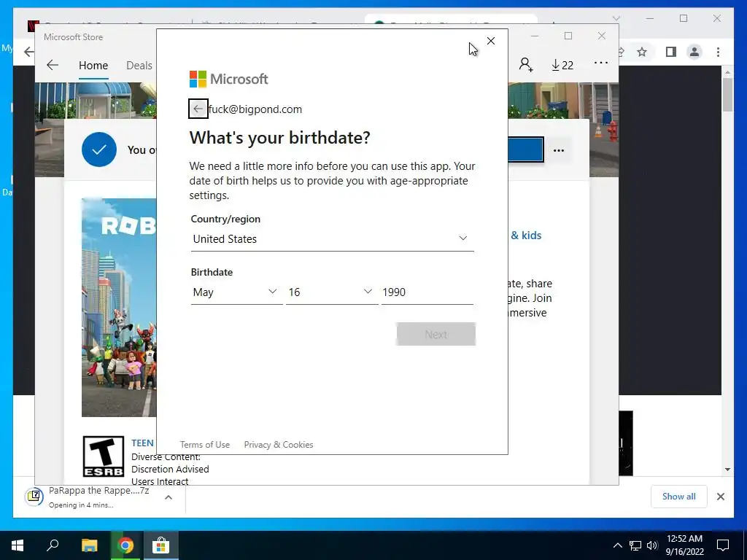Click the 7z file icon in downloads bar
The width and height of the screenshot is (747, 560).
[x=34, y=497]
